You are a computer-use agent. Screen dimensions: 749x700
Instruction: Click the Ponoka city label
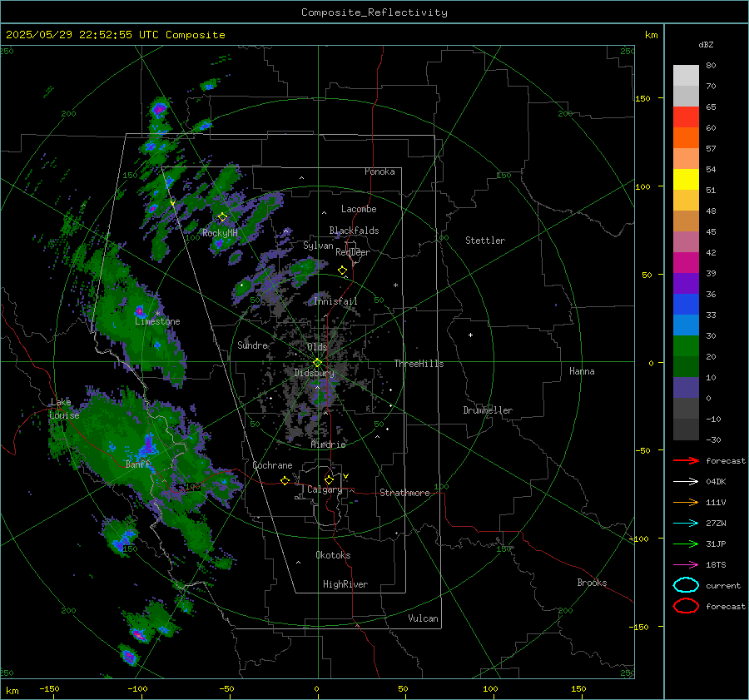click(x=379, y=171)
